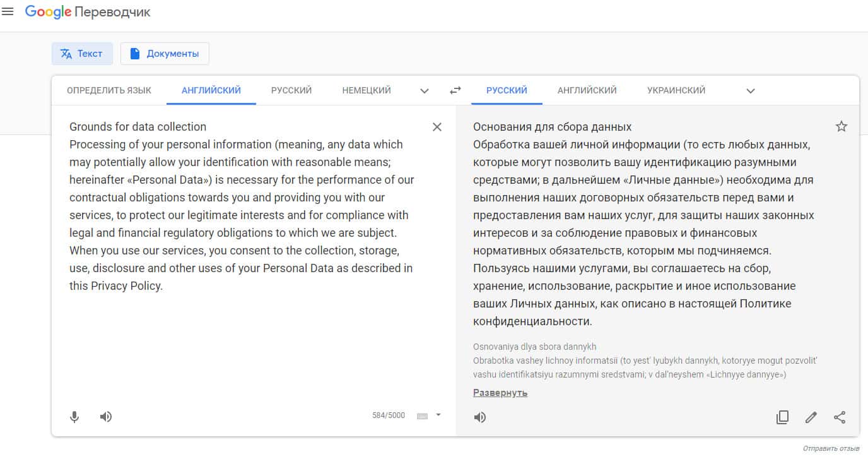
Task: Select ОПРЕДЕЛИТЬ ЯЗЫК source tab
Action: [x=109, y=90]
